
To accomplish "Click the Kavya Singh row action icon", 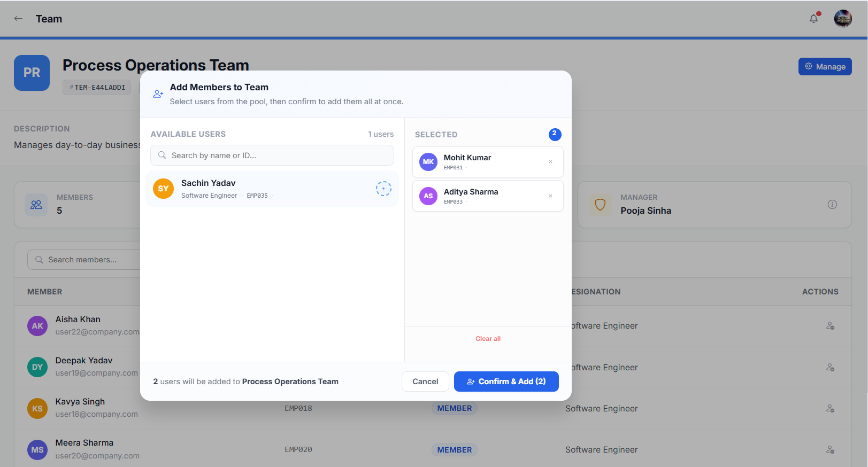I will pos(830,408).
